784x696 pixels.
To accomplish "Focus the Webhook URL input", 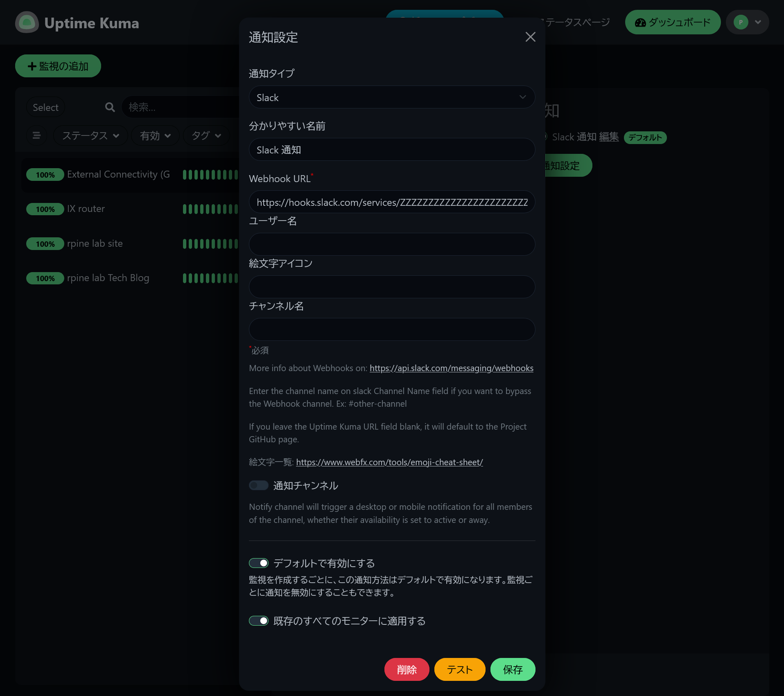I will (392, 202).
